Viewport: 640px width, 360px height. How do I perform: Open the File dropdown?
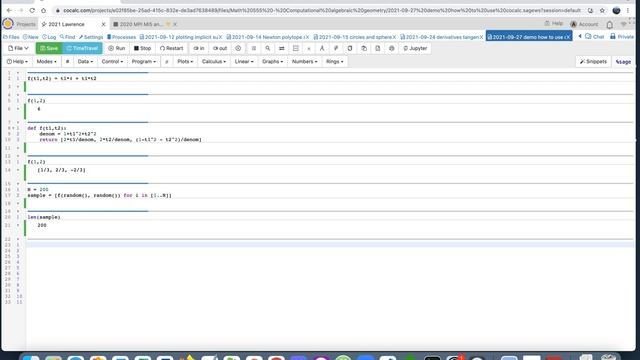(18, 48)
